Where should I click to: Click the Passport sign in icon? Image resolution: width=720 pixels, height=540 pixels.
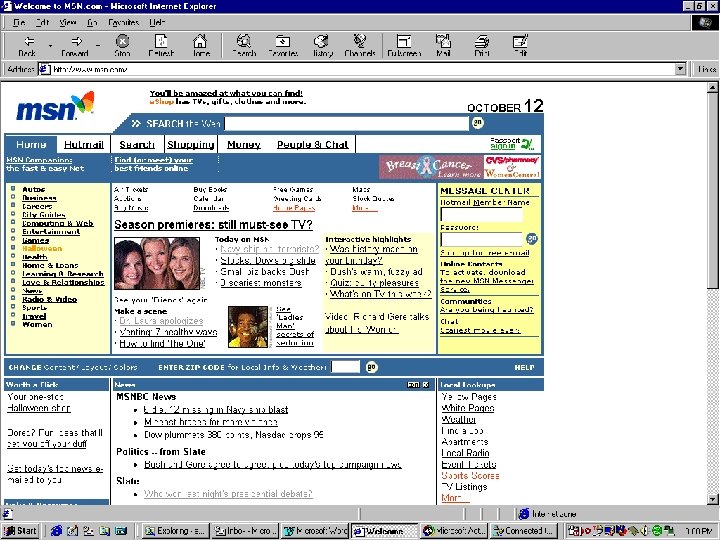coord(512,144)
